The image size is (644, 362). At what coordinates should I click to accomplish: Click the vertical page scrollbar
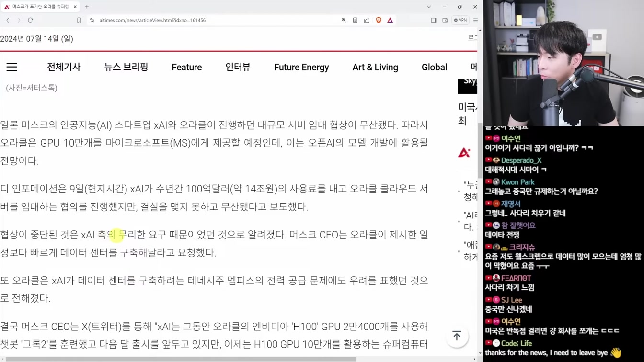[x=480, y=150]
